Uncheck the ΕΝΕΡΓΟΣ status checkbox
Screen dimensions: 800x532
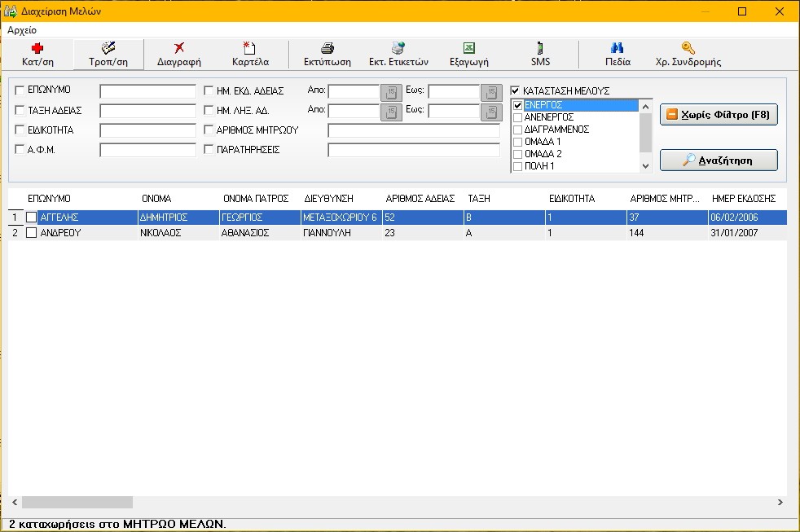tap(518, 105)
